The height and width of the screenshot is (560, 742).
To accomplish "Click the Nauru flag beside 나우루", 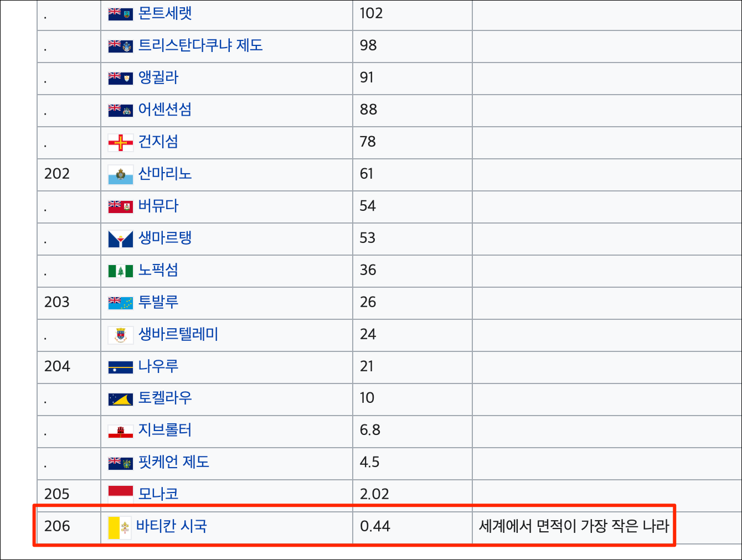I will point(121,367).
